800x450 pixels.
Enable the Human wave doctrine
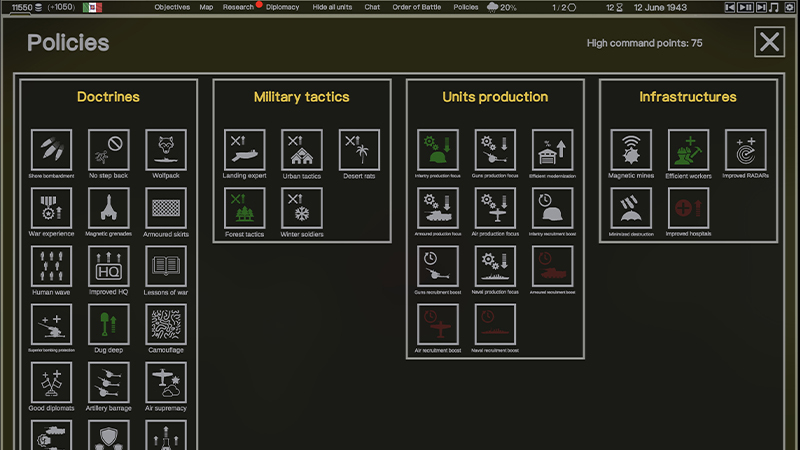51,266
